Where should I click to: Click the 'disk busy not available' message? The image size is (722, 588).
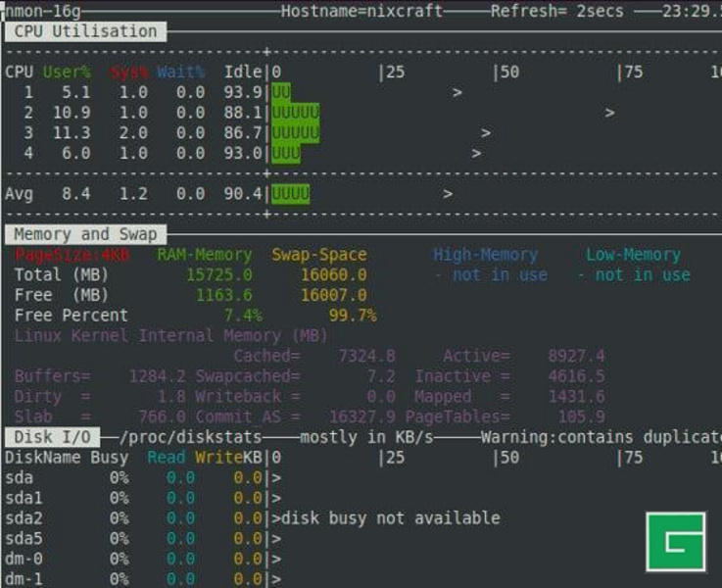pos(390,517)
